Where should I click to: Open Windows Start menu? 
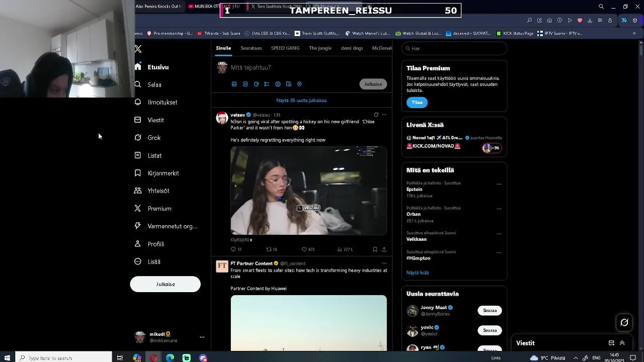7,357
